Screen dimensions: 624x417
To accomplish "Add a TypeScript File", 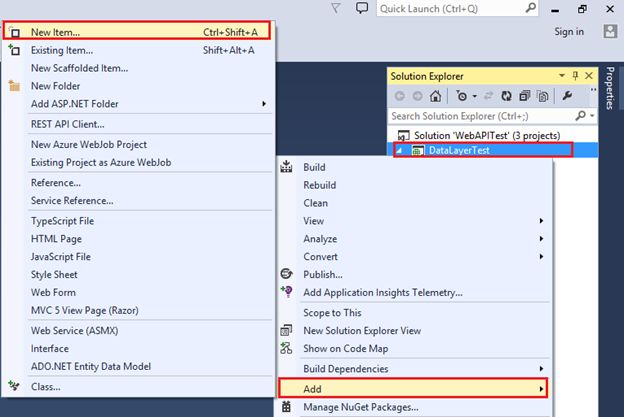I will [x=137, y=221].
